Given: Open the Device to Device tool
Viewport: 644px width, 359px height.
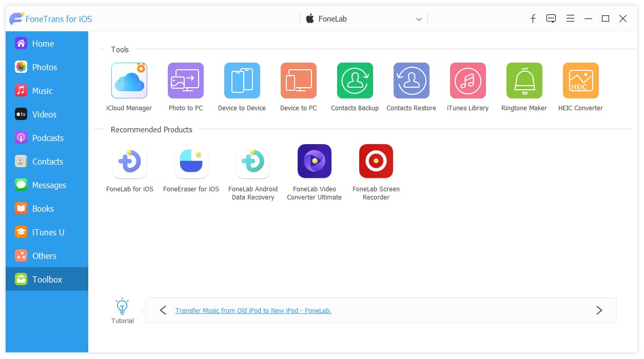Looking at the screenshot, I should click(242, 81).
